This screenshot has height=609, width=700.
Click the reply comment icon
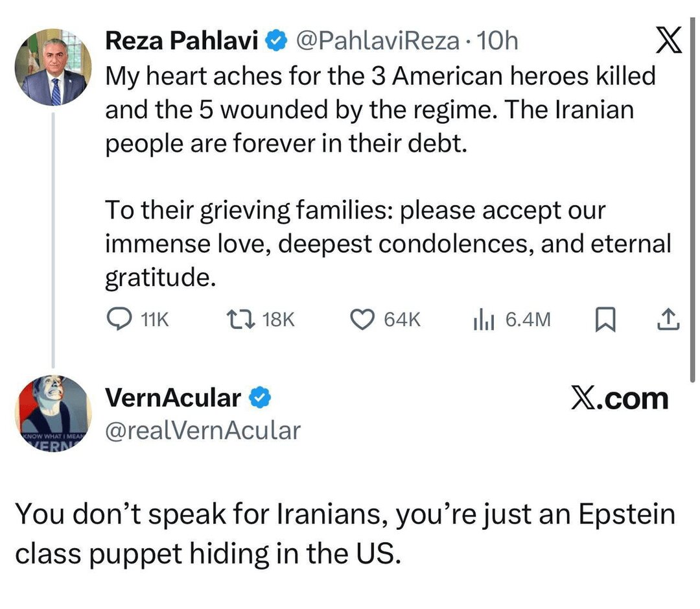pyautogui.click(x=119, y=319)
